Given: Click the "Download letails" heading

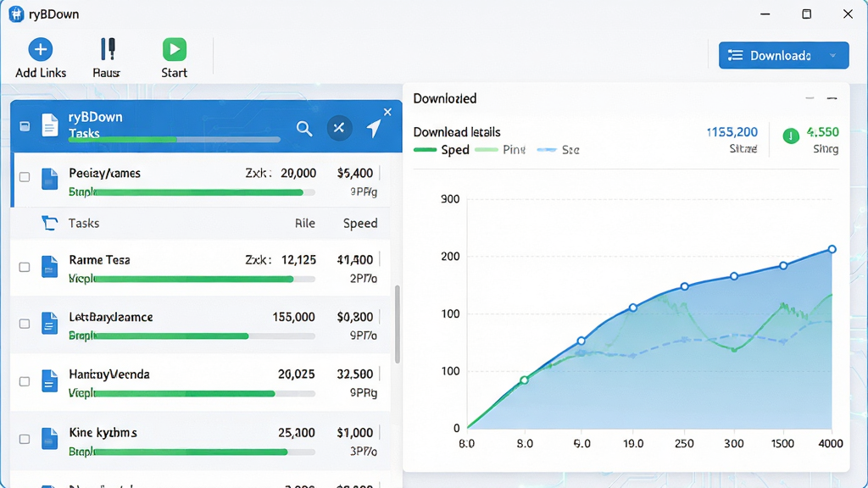Looking at the screenshot, I should (x=457, y=132).
